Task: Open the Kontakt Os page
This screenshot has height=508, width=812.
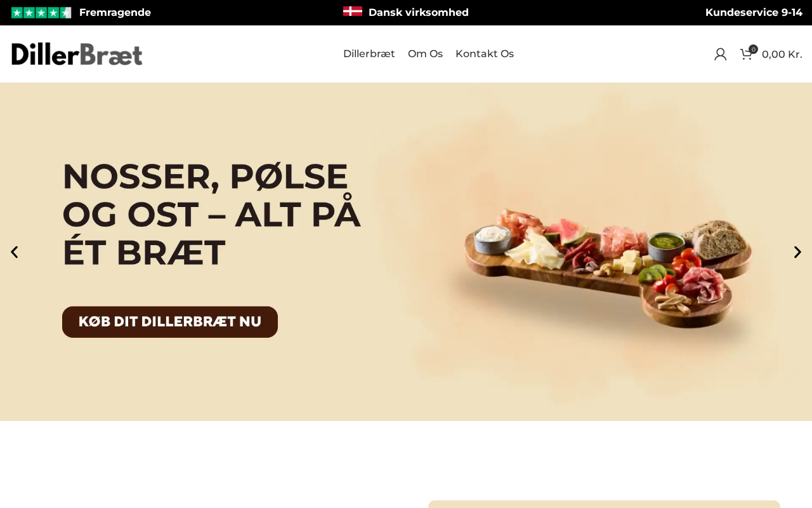Action: click(485, 54)
